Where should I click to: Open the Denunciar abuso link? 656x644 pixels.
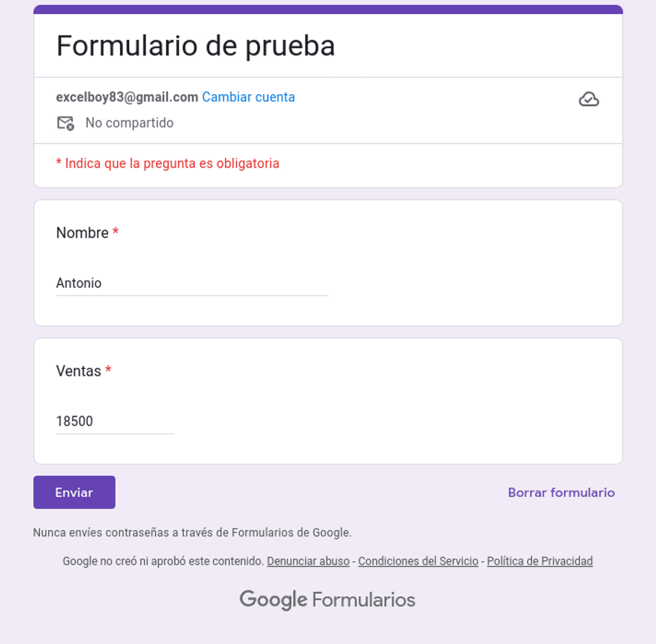click(x=308, y=561)
